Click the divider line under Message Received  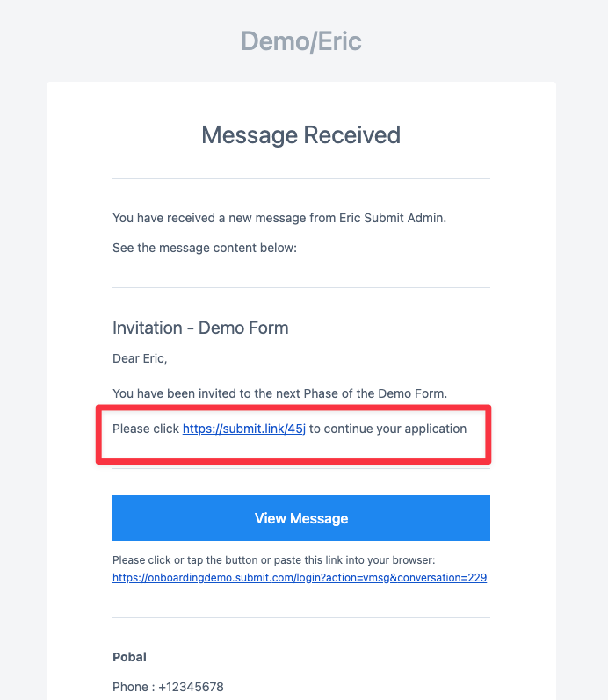click(x=301, y=179)
